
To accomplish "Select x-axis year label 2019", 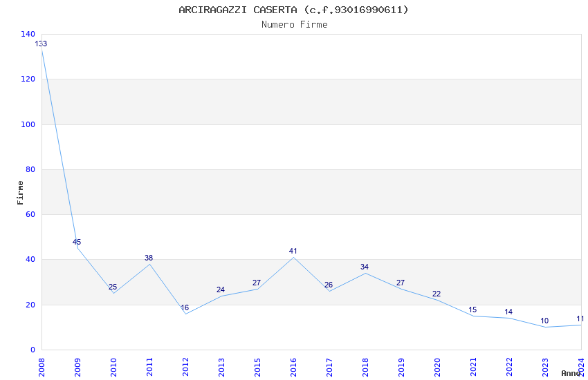I will click(x=401, y=368).
